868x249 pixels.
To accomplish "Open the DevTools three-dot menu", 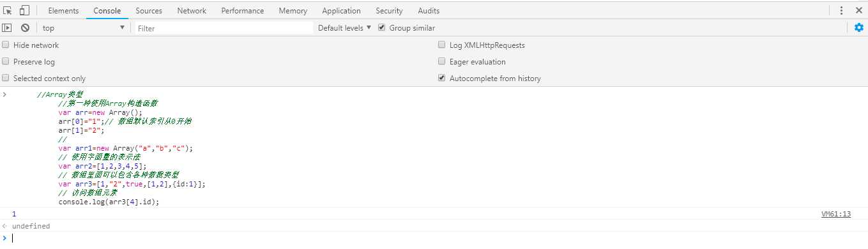I will pyautogui.click(x=841, y=10).
